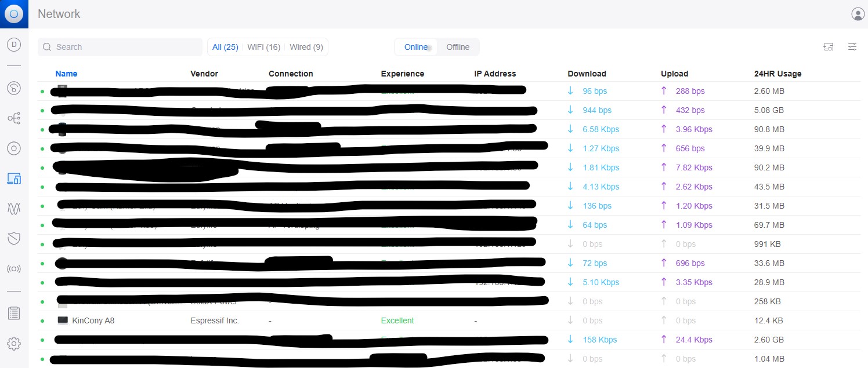Select the Online clients toggle

(x=416, y=47)
